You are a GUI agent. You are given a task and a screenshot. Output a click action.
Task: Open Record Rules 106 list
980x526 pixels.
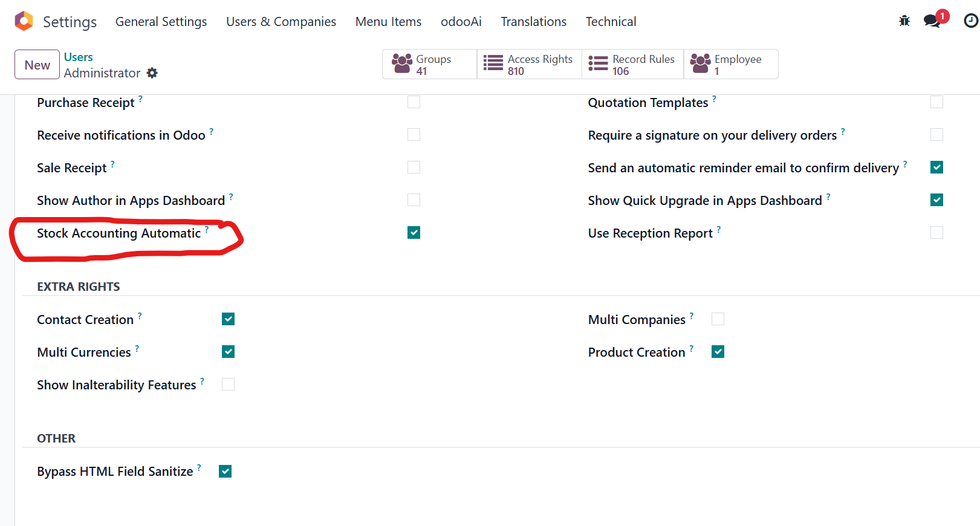click(x=633, y=64)
